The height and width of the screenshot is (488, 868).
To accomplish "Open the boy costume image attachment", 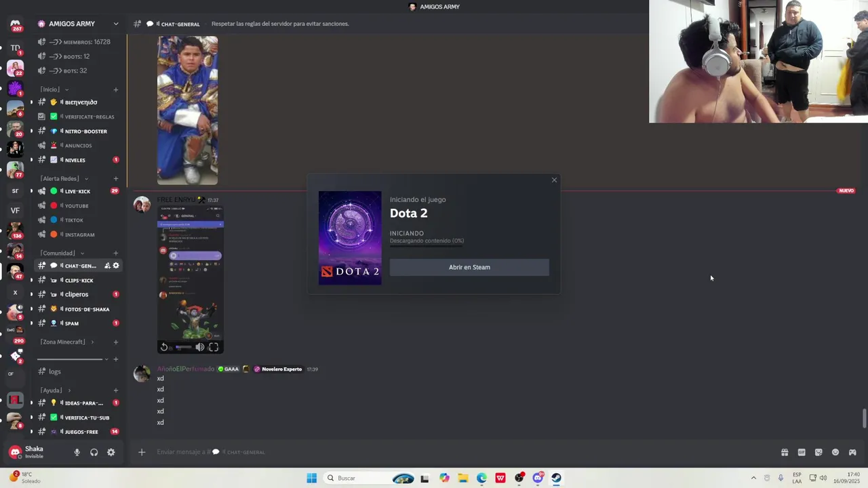I will pos(188,110).
